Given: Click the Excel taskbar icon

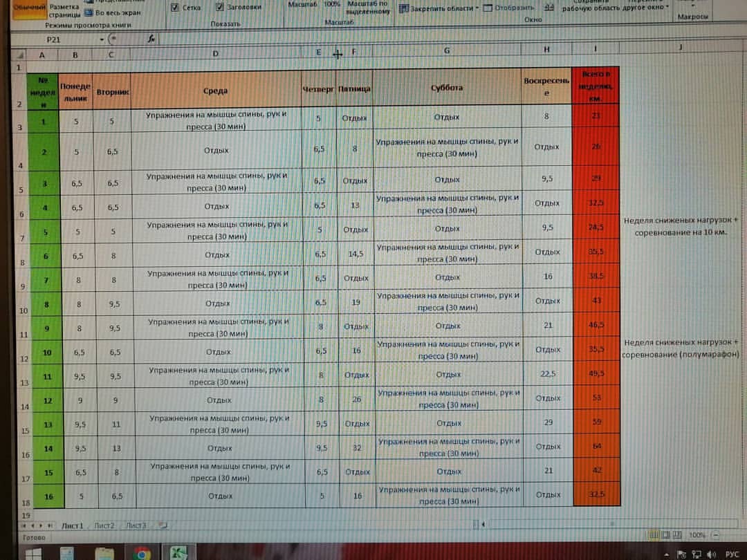Looking at the screenshot, I should [x=178, y=553].
